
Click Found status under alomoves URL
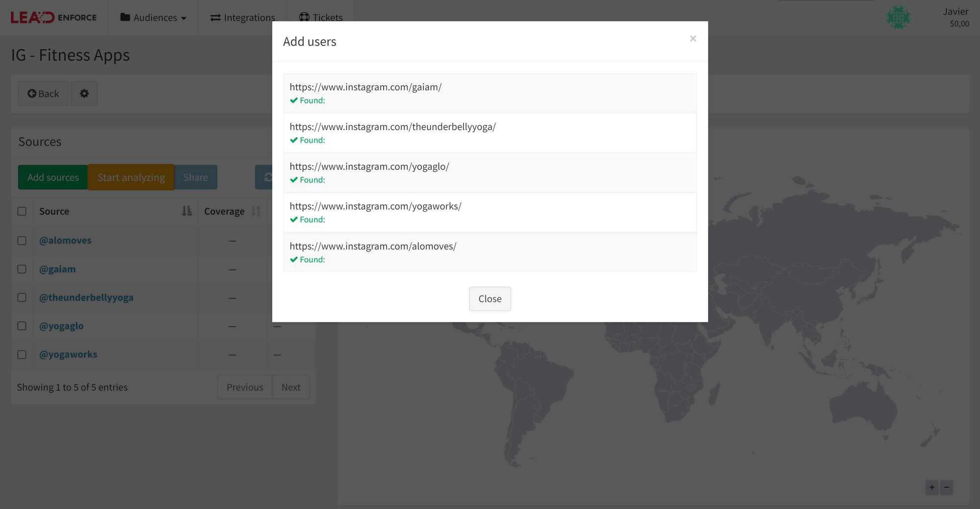click(307, 260)
